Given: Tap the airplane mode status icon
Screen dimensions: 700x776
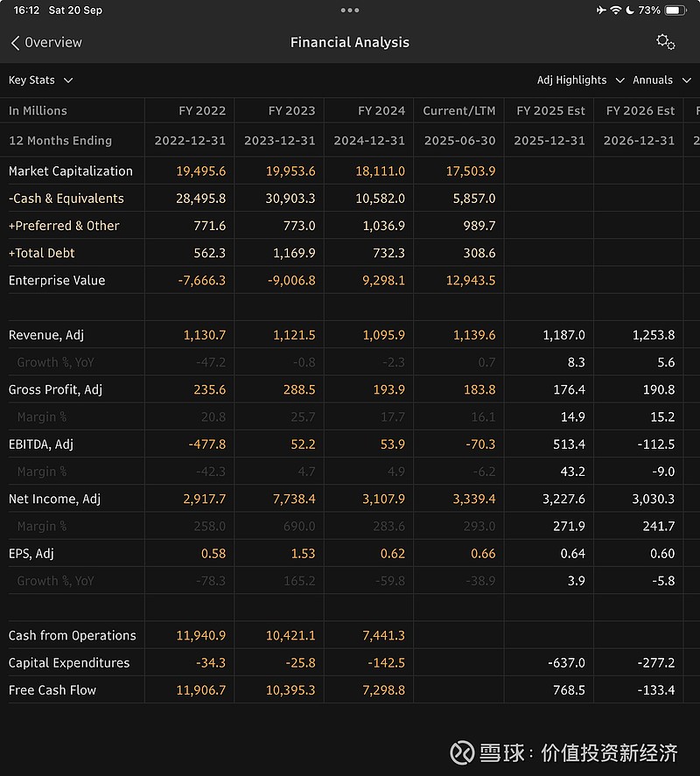Looking at the screenshot, I should click(x=600, y=10).
